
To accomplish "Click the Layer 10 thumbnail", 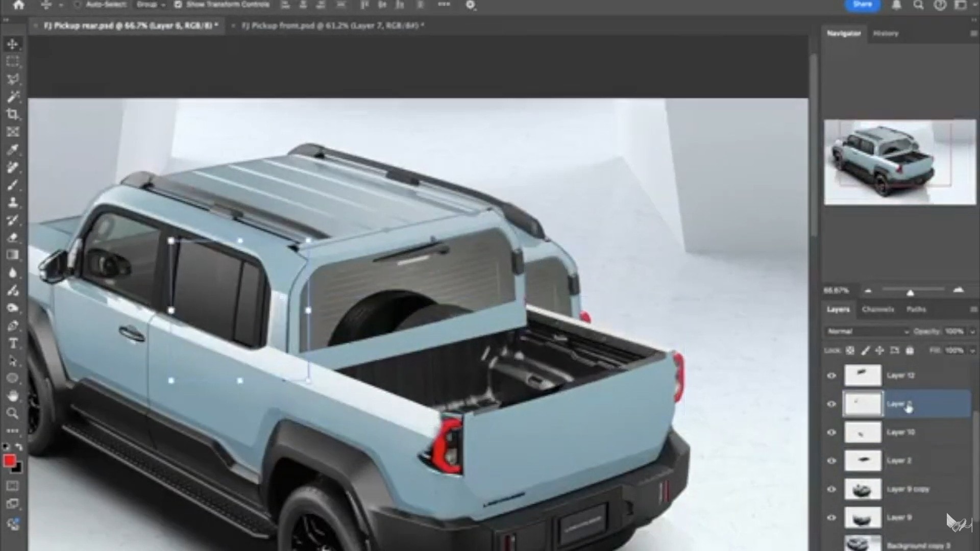I will (863, 432).
